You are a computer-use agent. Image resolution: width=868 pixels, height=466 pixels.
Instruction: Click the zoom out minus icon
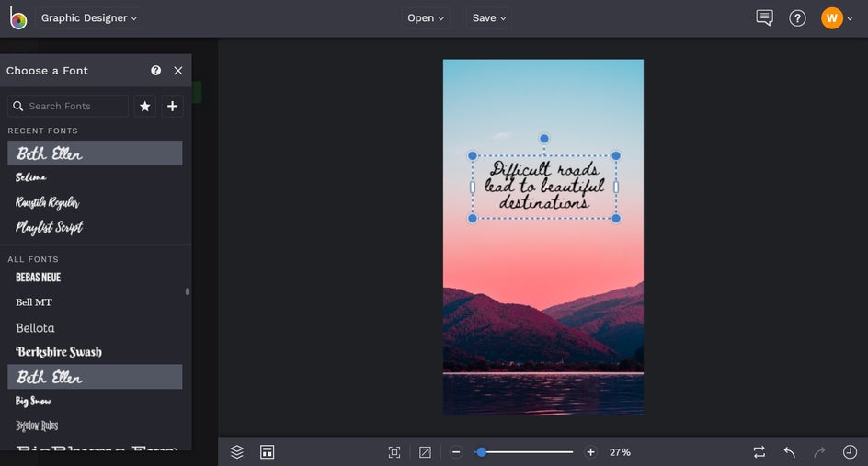point(456,452)
